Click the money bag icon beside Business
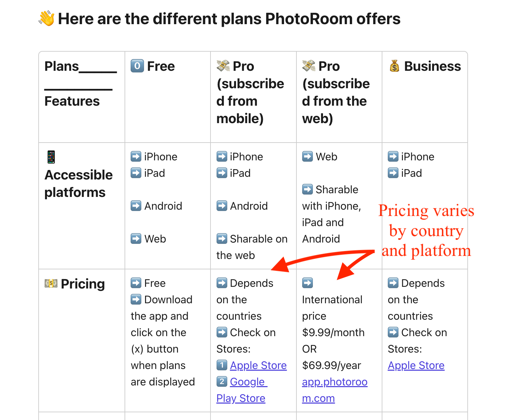This screenshot has width=515, height=420. [394, 66]
